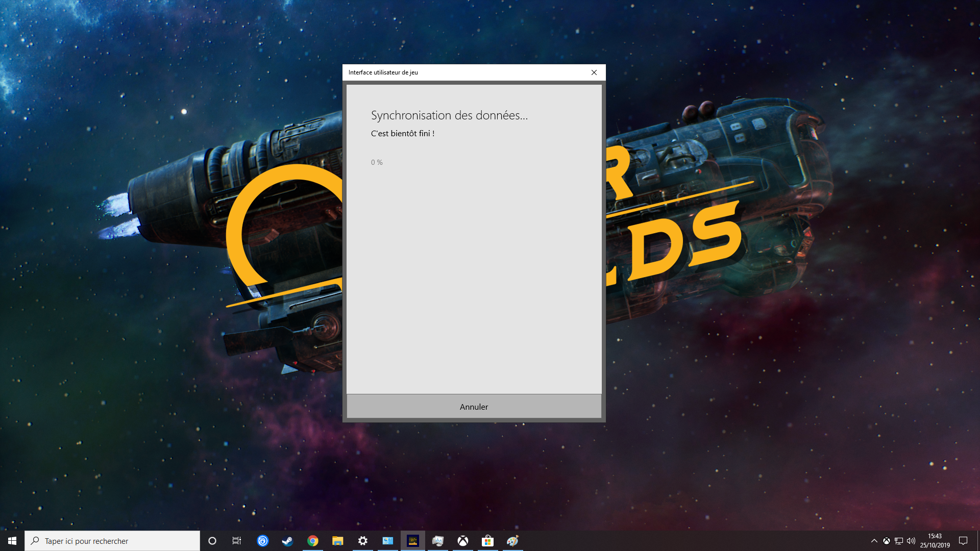Image resolution: width=980 pixels, height=551 pixels.
Task: Open network status in system tray
Action: pos(899,541)
